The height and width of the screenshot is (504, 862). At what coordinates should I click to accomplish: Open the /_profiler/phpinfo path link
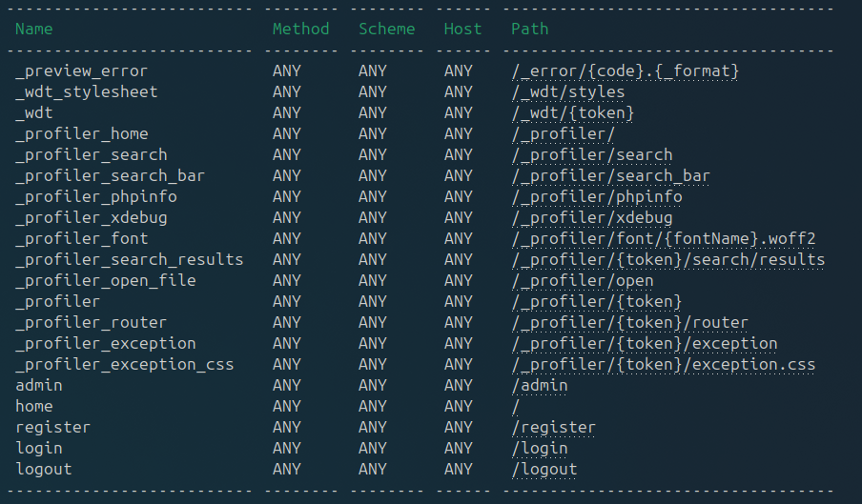click(x=597, y=197)
